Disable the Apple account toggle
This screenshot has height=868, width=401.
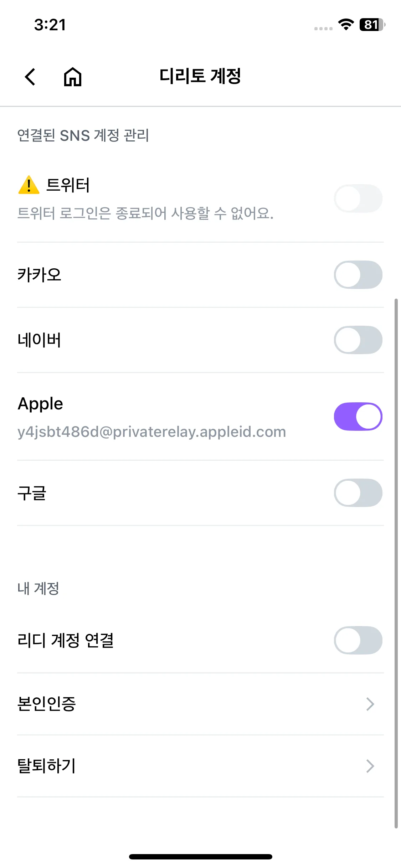[x=358, y=417]
